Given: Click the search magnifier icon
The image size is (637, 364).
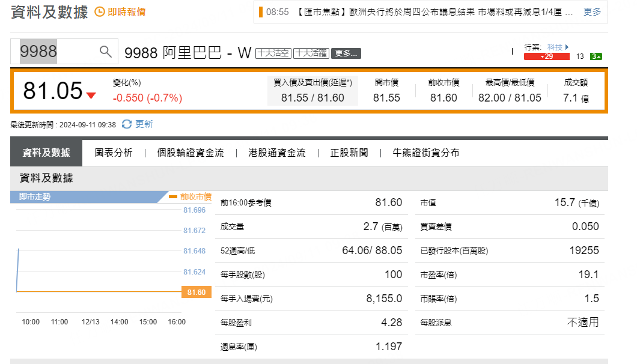Looking at the screenshot, I should click(106, 52).
